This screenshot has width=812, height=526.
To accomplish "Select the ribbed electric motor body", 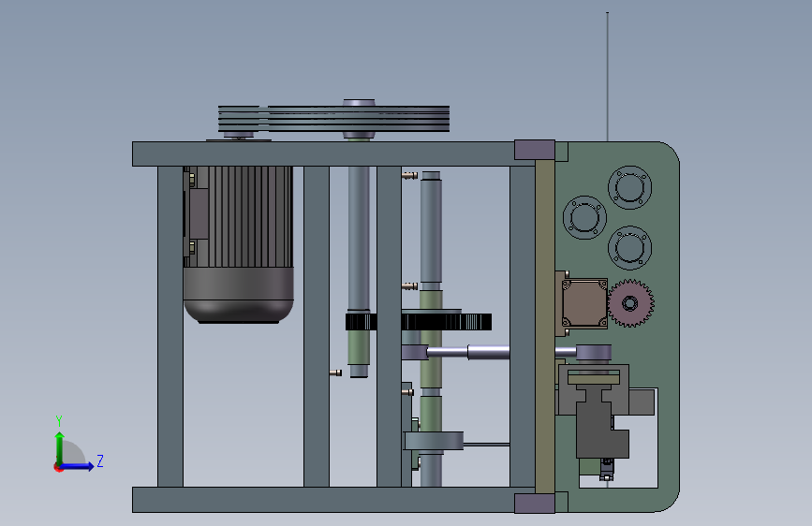I will pyautogui.click(x=239, y=244).
